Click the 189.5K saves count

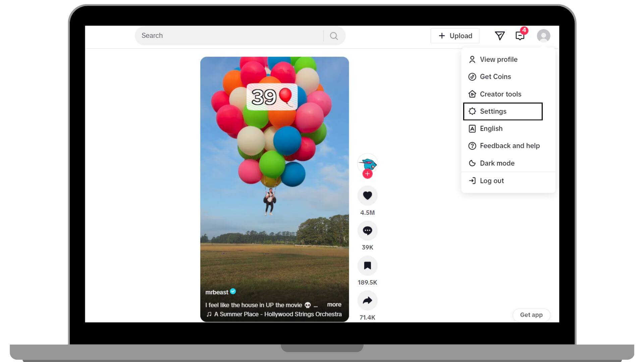coord(368,282)
